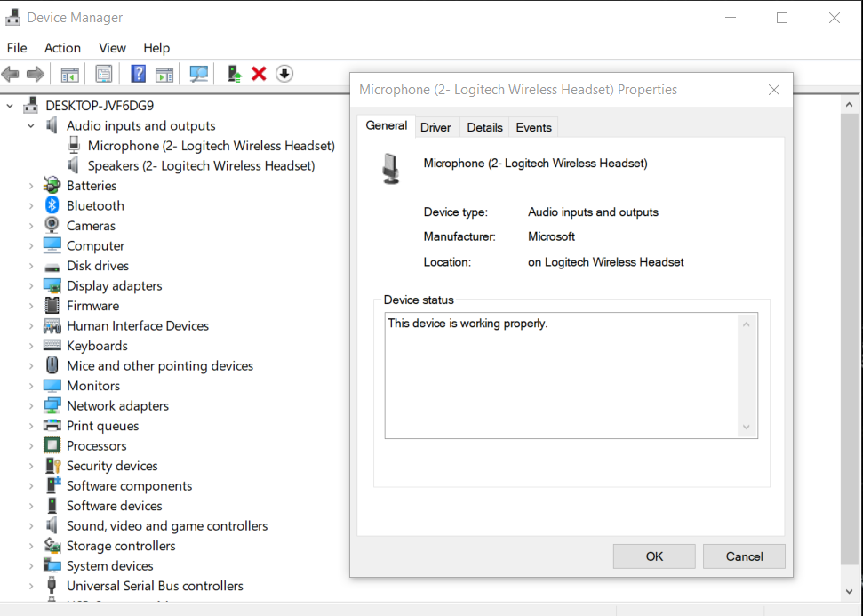This screenshot has height=616, width=863.
Task: Click the Processors chip icon
Action: [52, 445]
